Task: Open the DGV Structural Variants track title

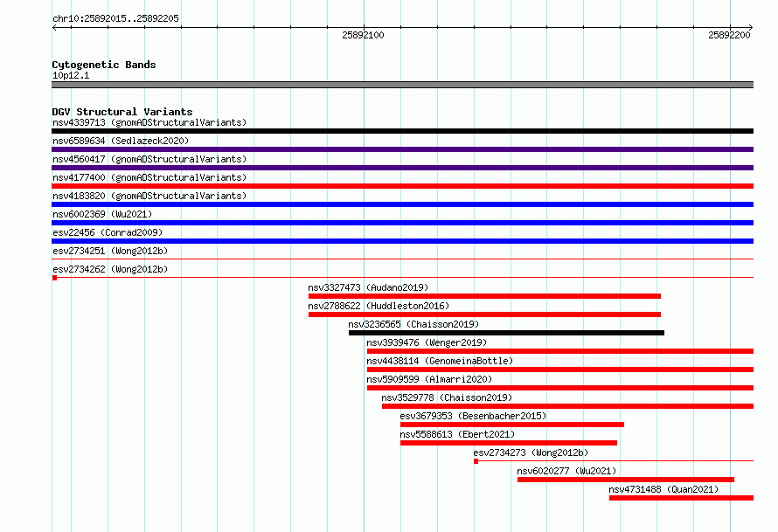Action: coord(122,112)
